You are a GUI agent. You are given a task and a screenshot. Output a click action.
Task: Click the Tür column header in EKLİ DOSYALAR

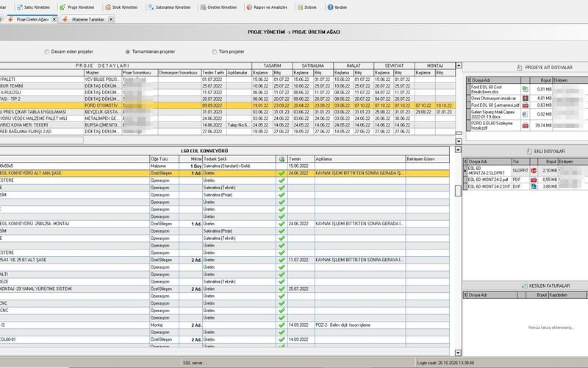pyautogui.click(x=520, y=161)
